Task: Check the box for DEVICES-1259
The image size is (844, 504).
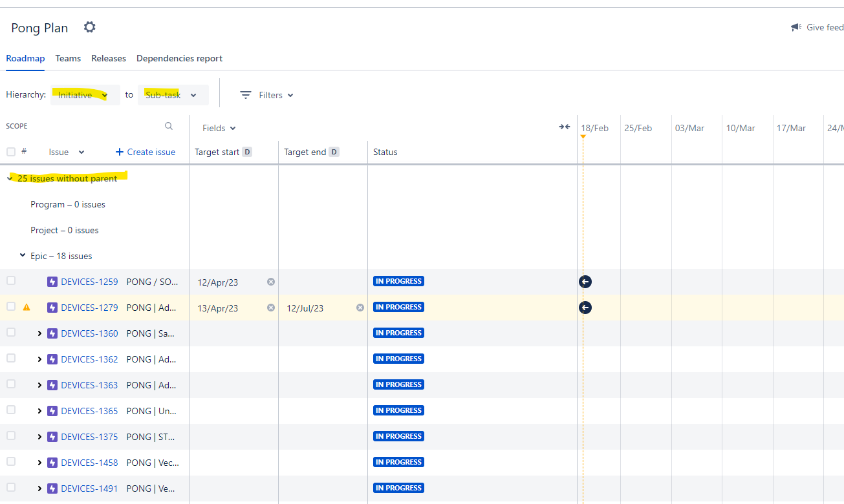Action: pyautogui.click(x=11, y=280)
